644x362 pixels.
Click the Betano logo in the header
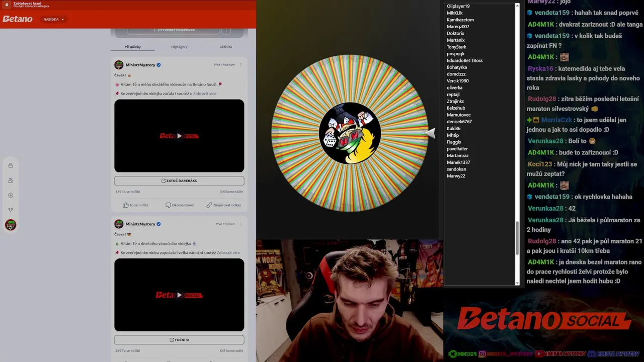pyautogui.click(x=18, y=19)
